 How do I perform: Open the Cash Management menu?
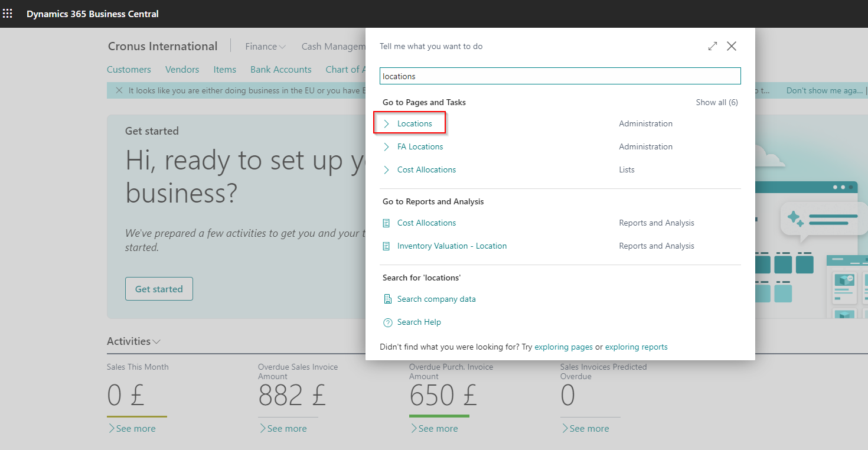[333, 46]
